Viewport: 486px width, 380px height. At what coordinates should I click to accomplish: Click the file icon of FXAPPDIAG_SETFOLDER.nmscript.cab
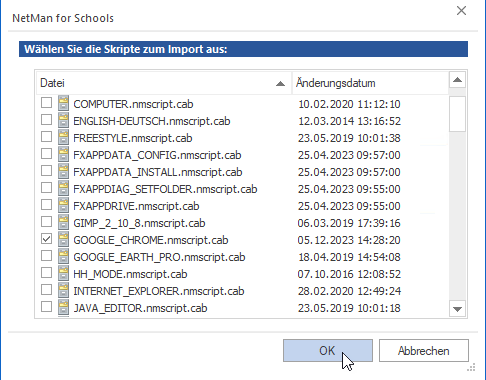click(x=63, y=188)
